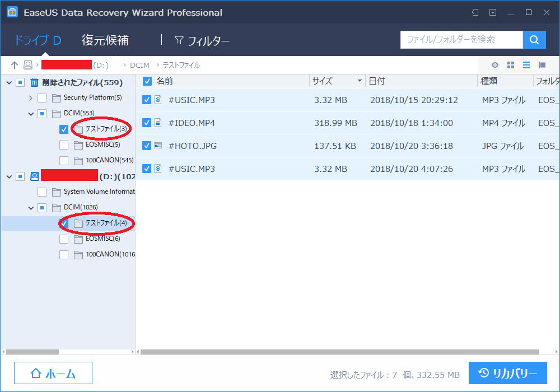Expand the Security Platform(5) folder
This screenshot has width=560, height=392.
[31, 98]
